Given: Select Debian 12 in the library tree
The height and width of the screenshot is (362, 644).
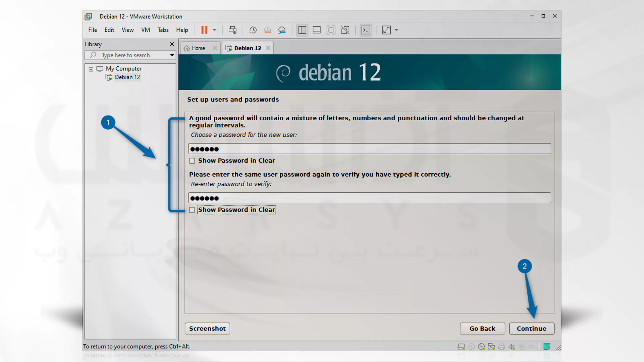Looking at the screenshot, I should tap(127, 77).
